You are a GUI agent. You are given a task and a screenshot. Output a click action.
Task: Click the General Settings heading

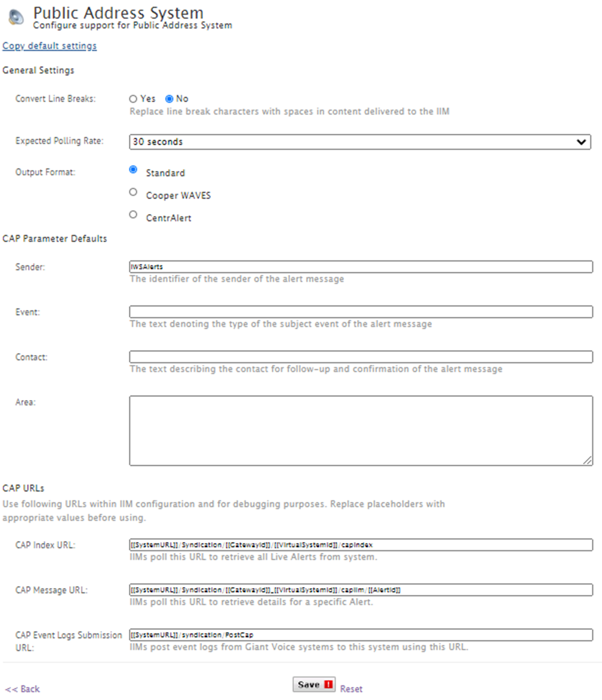(x=38, y=70)
